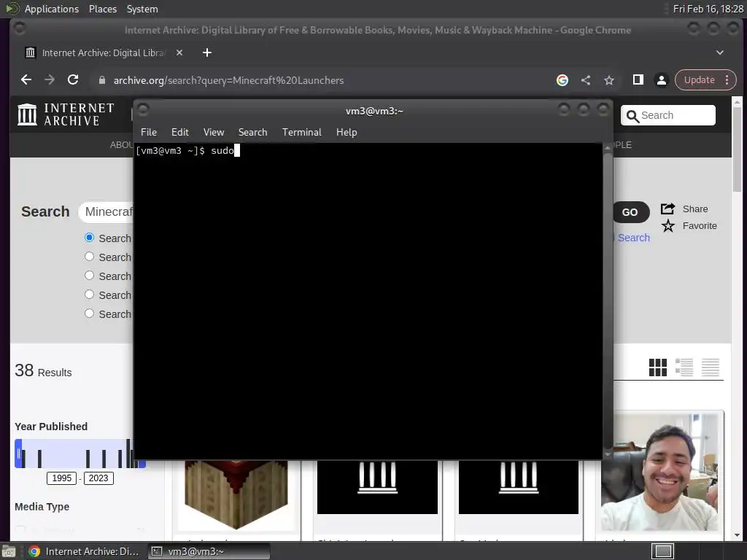Screen dimensions: 747x560
Task: Go back with Chrome's back arrow
Action: [x=26, y=80]
